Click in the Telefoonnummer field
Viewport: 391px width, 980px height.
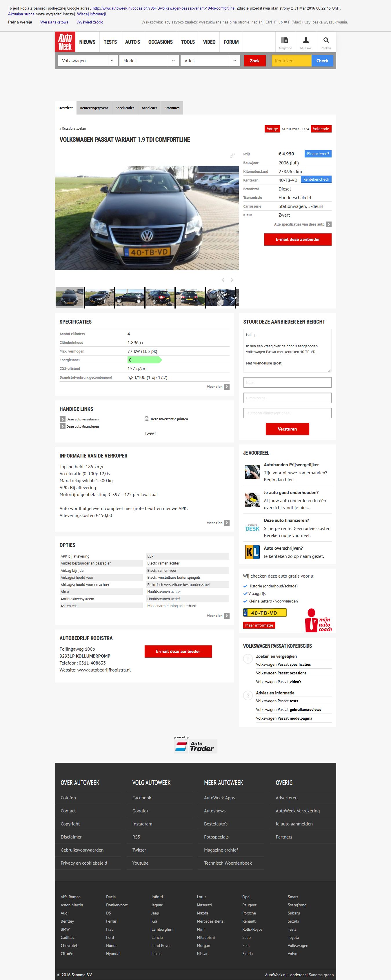(x=287, y=413)
